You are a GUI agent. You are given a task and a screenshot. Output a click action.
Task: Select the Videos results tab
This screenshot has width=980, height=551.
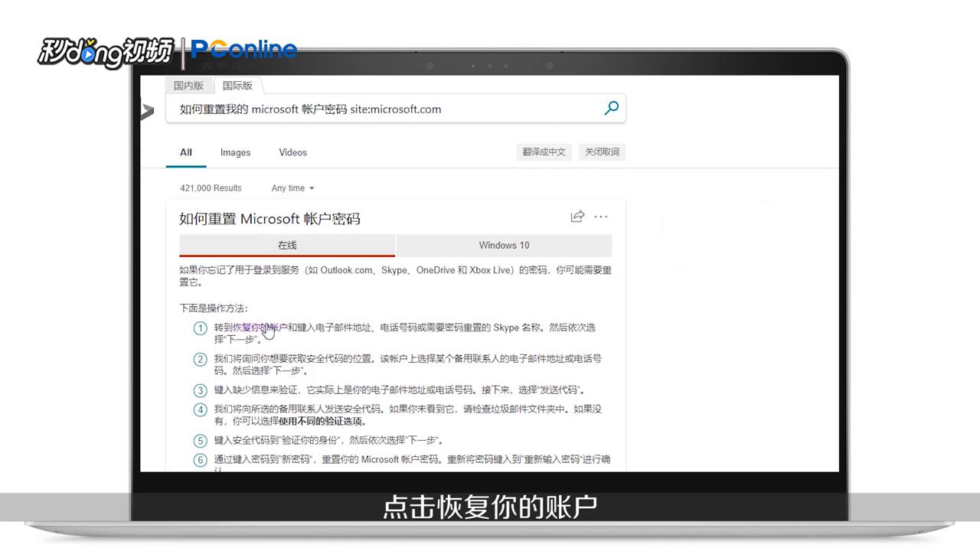(x=293, y=152)
